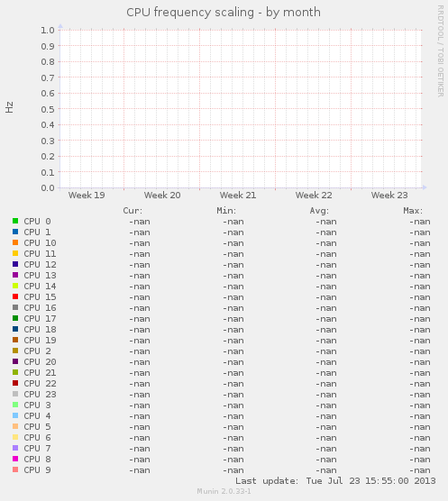448x501 pixels.
Task: Click the red CPU 15 legend swatch
Action: [15, 296]
